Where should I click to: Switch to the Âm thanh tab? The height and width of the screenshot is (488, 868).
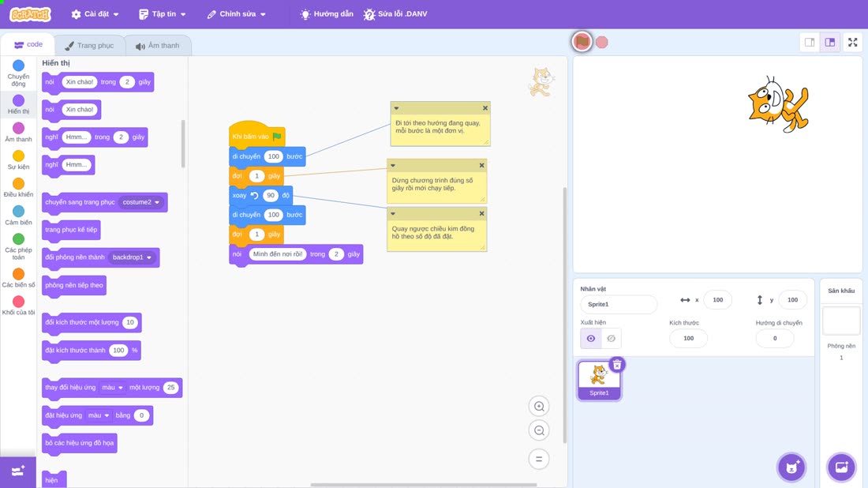pyautogui.click(x=158, y=46)
